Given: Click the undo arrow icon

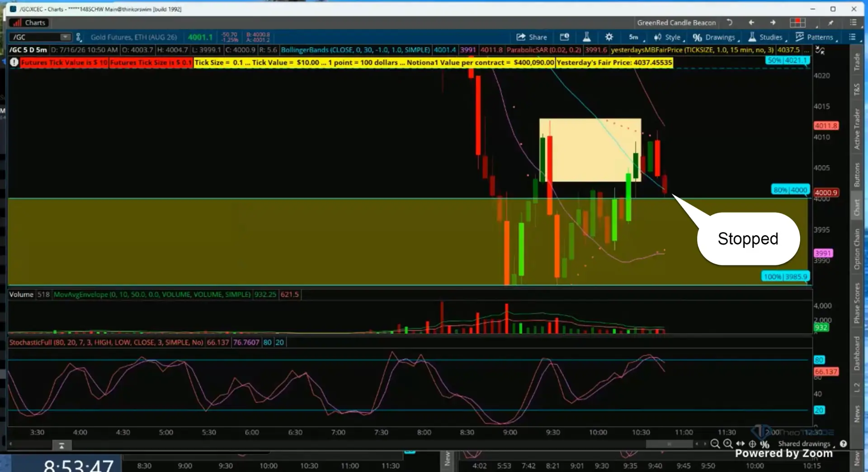Looking at the screenshot, I should point(729,22).
